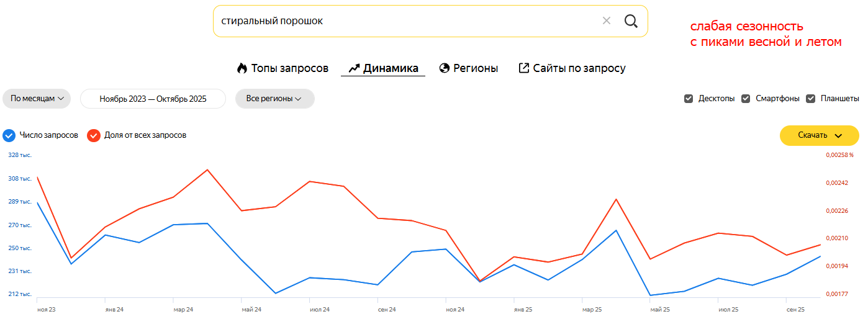Viewport: 868px width, 319px height.
Task: Open the Регионы tab
Action: coord(476,68)
